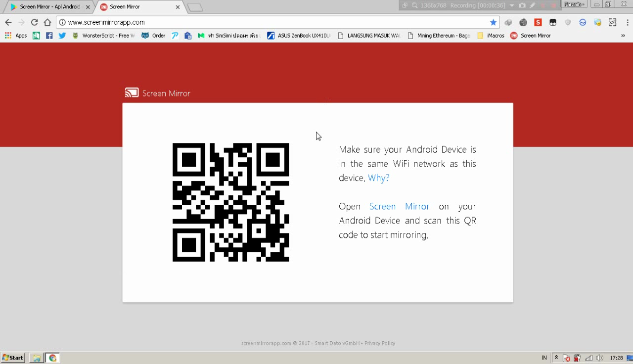633x364 pixels.
Task: Reload the page with the refresh icon
Action: click(34, 22)
